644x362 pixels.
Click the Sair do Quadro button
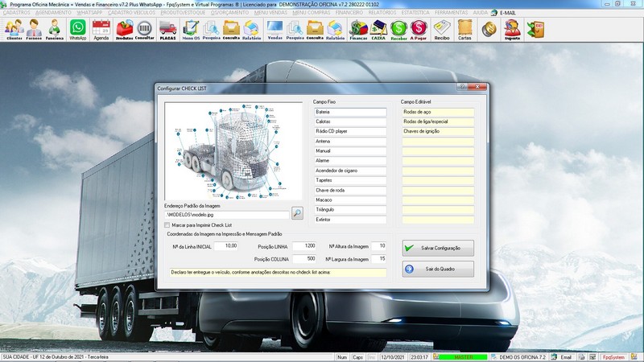(438, 269)
